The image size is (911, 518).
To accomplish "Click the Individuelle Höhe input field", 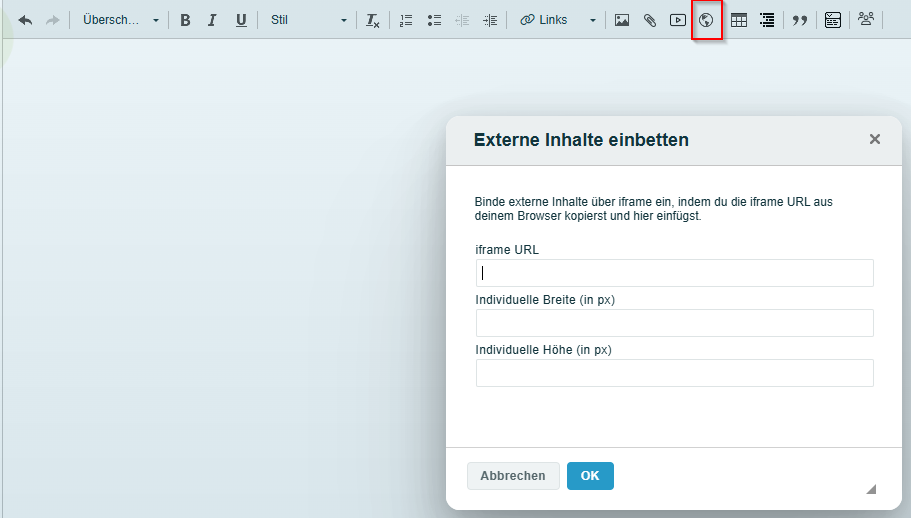I will coord(675,373).
